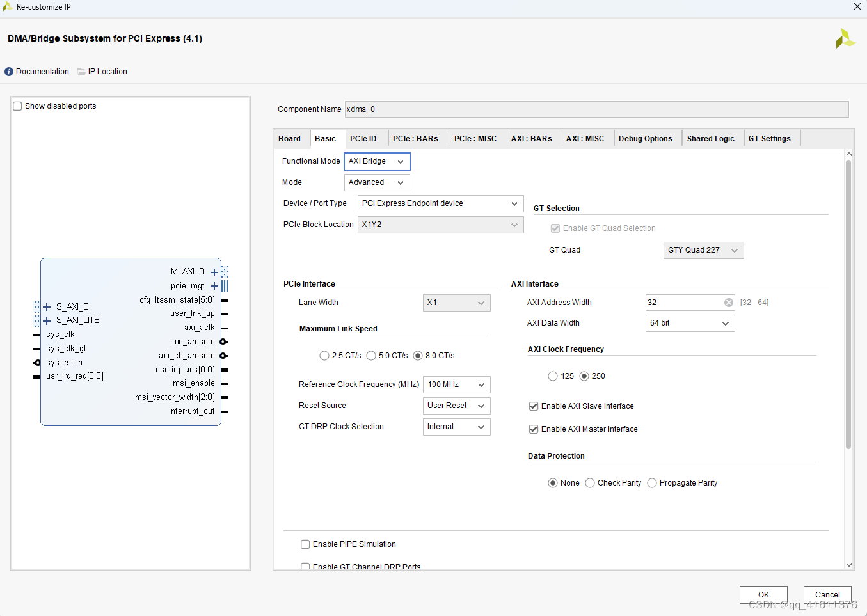Select Check Parity option

point(590,483)
